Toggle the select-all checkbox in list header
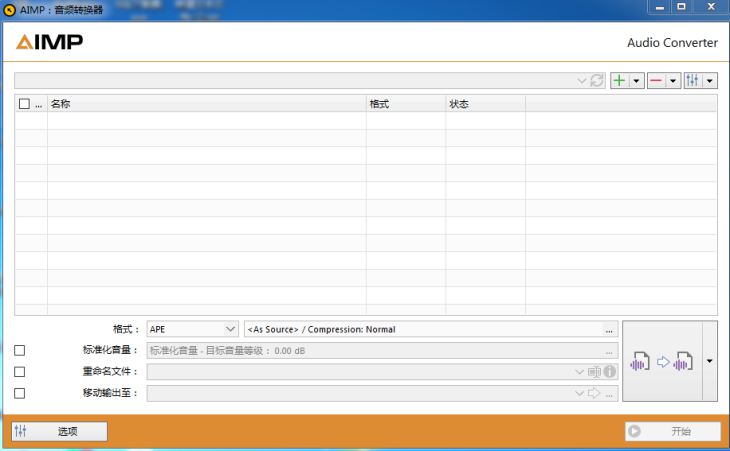 (24, 103)
